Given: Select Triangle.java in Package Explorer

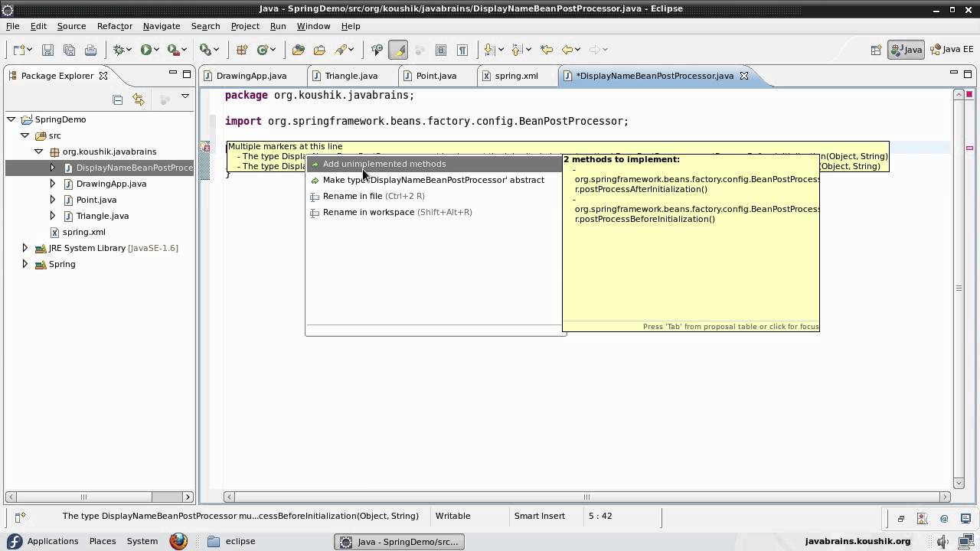Looking at the screenshot, I should tap(102, 216).
